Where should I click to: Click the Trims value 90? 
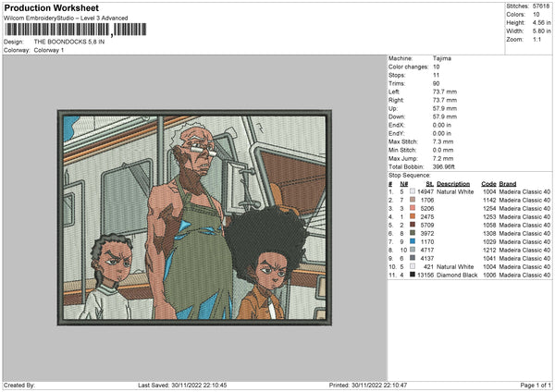tap(436, 83)
